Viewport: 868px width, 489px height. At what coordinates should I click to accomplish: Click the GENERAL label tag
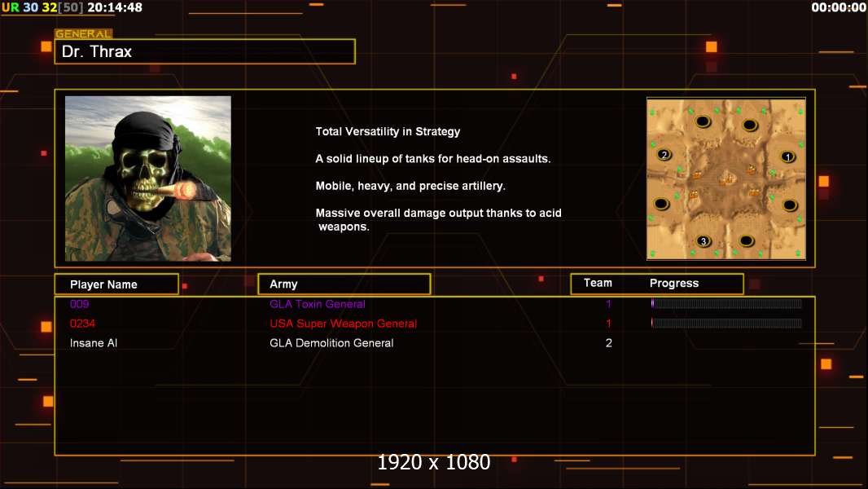pyautogui.click(x=83, y=33)
